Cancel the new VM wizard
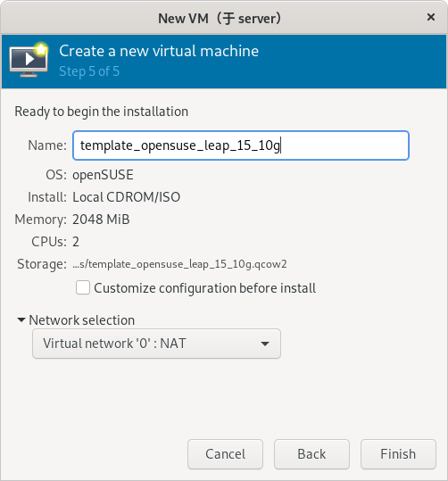 225,454
